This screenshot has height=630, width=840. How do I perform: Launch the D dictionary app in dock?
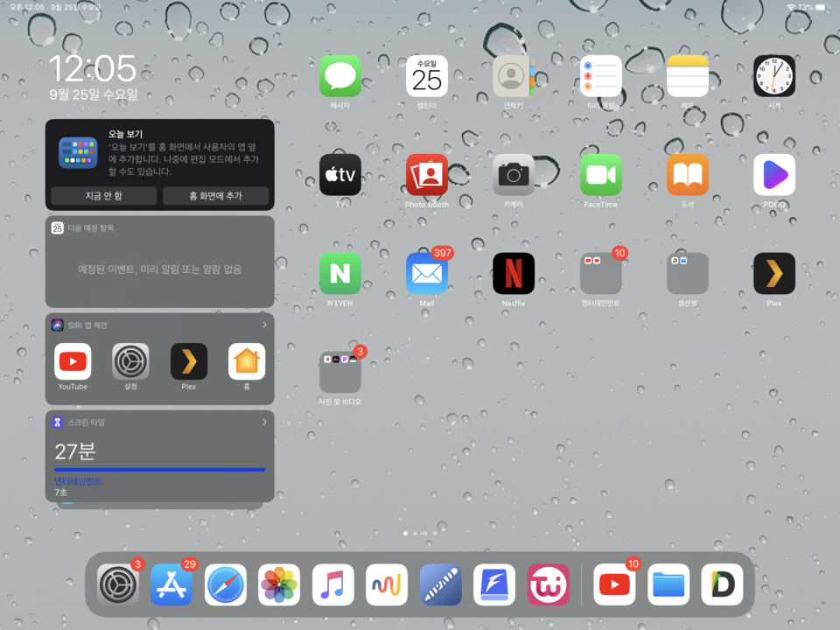click(x=722, y=584)
